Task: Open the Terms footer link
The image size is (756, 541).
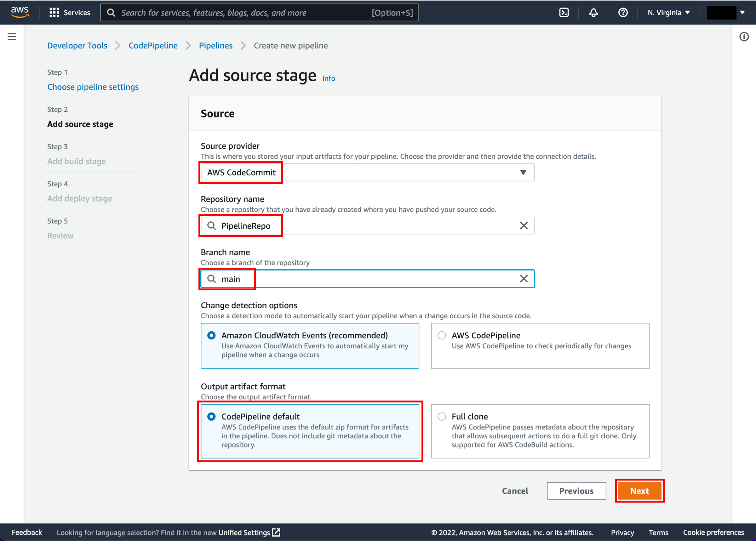Action: [x=658, y=532]
